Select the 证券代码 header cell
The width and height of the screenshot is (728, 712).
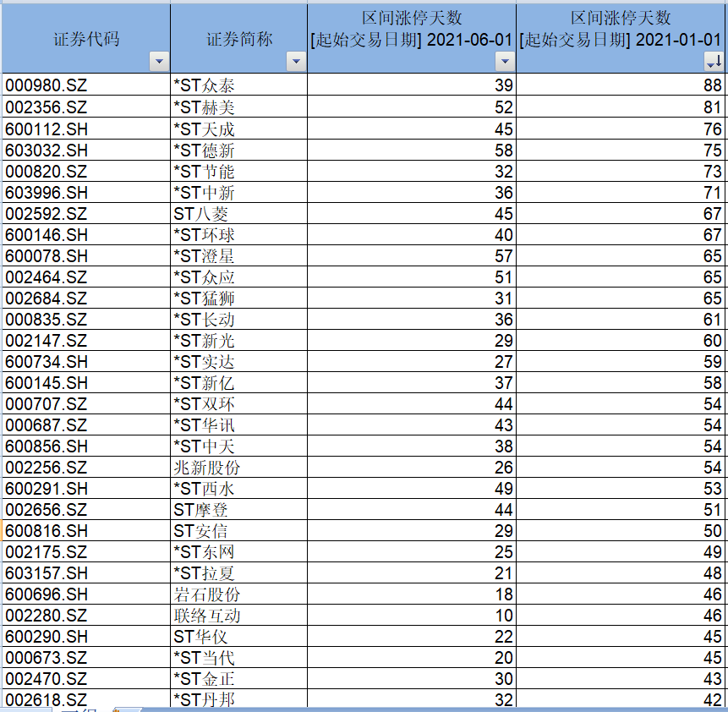pos(86,39)
